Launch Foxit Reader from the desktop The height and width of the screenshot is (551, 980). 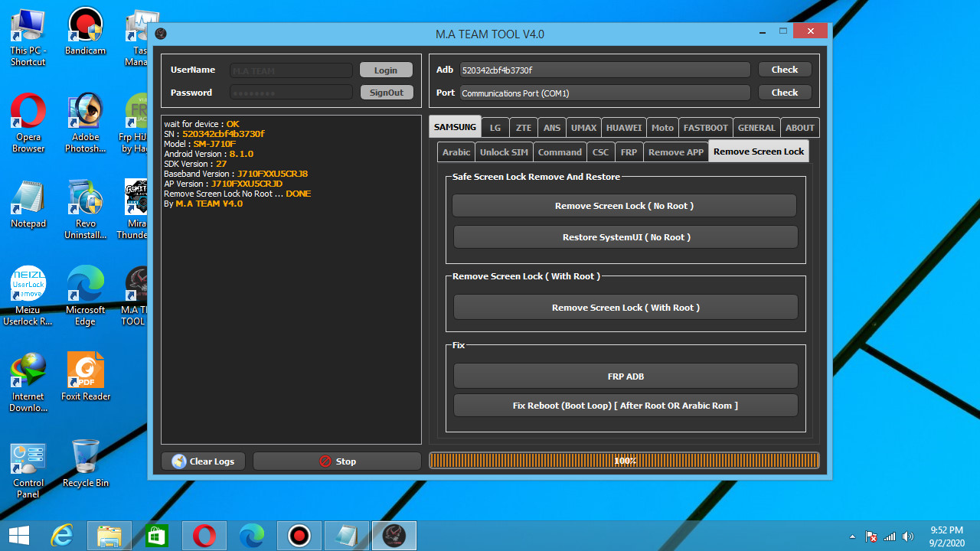pyautogui.click(x=85, y=373)
